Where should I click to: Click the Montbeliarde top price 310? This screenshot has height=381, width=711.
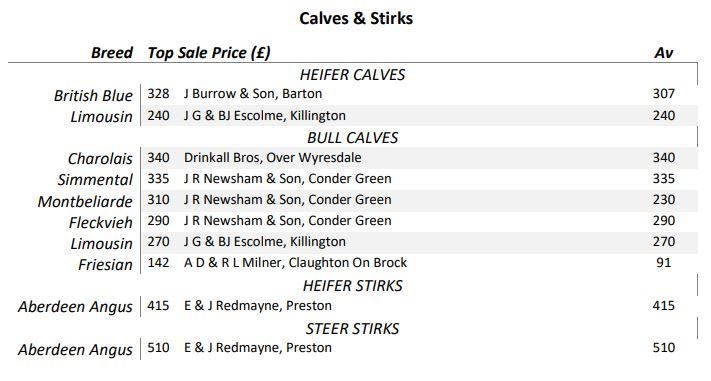coord(158,200)
